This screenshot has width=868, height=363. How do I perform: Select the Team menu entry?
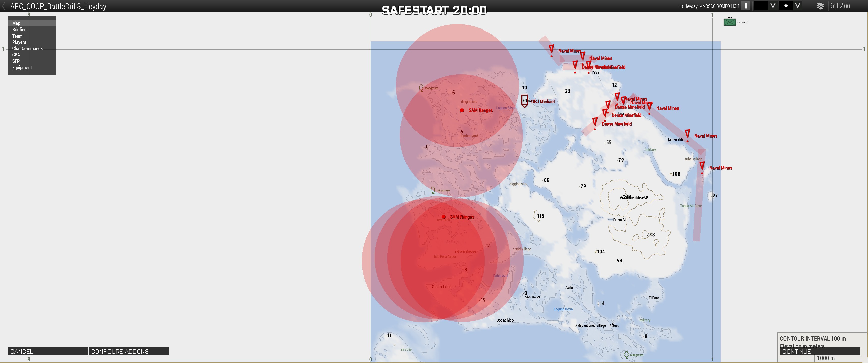(x=17, y=36)
